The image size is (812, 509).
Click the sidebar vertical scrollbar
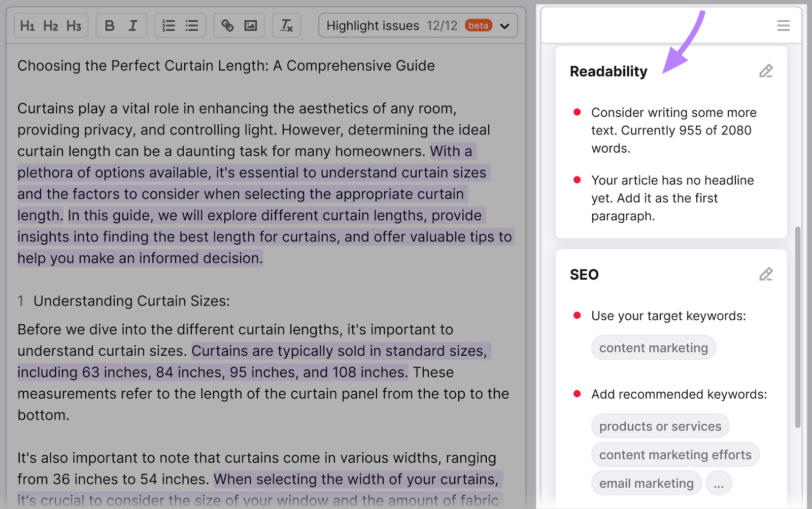pos(797,327)
